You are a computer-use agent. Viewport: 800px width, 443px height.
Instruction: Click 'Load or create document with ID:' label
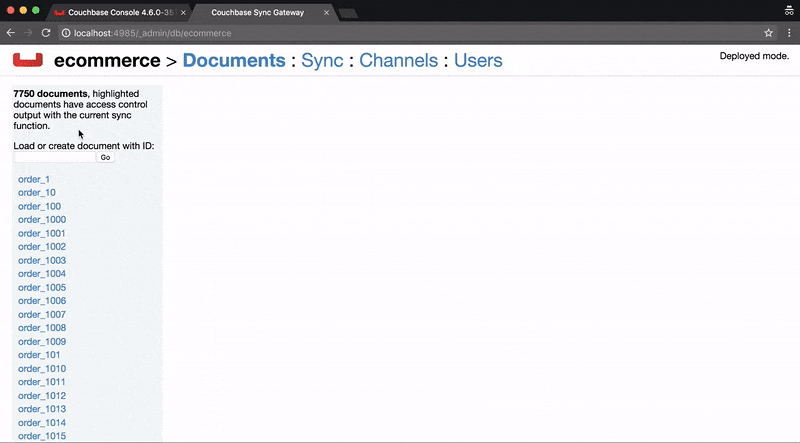(84, 145)
